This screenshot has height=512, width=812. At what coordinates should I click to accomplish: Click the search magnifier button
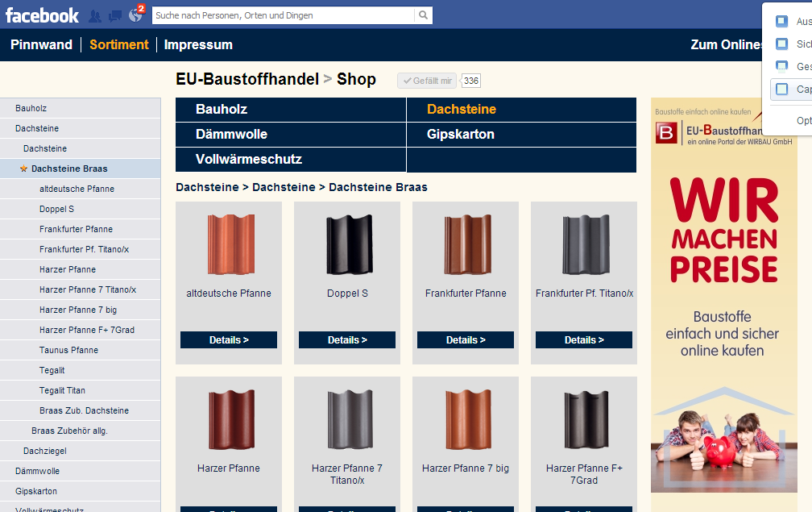pos(423,15)
